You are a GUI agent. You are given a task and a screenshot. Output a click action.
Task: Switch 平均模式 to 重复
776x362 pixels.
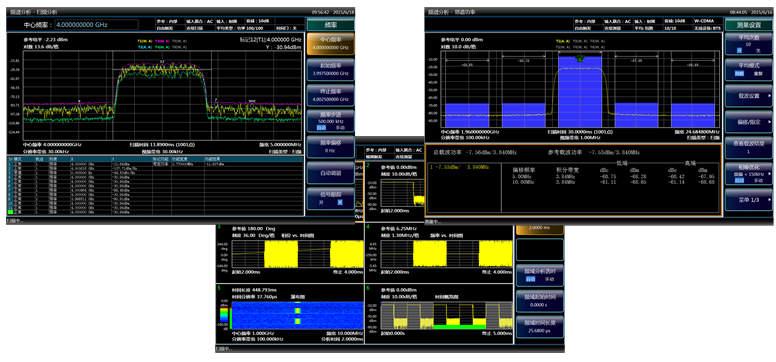(758, 73)
